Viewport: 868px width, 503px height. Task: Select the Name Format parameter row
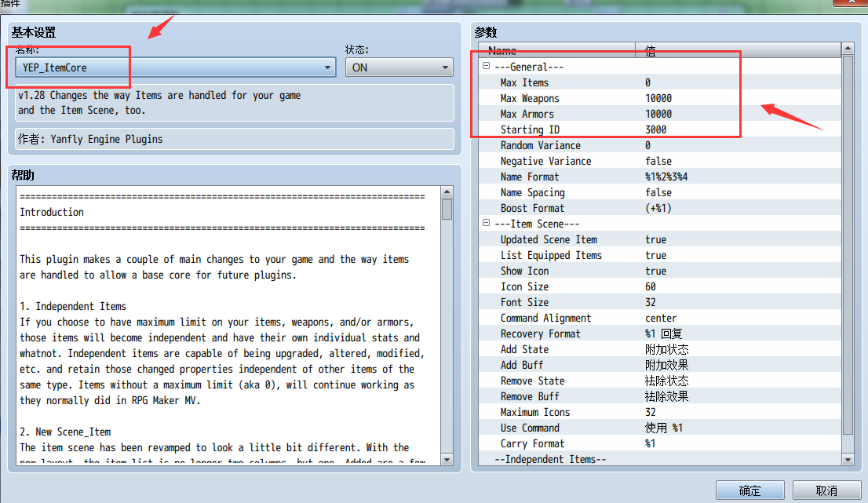point(660,177)
